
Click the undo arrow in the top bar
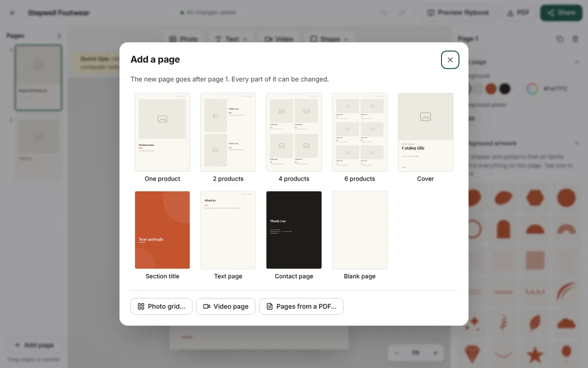coord(384,13)
